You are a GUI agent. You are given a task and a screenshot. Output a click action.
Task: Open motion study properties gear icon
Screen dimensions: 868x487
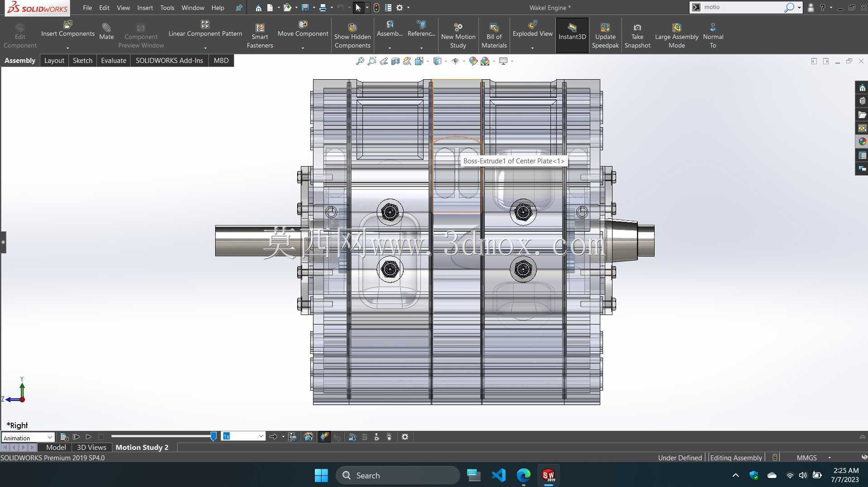(405, 437)
